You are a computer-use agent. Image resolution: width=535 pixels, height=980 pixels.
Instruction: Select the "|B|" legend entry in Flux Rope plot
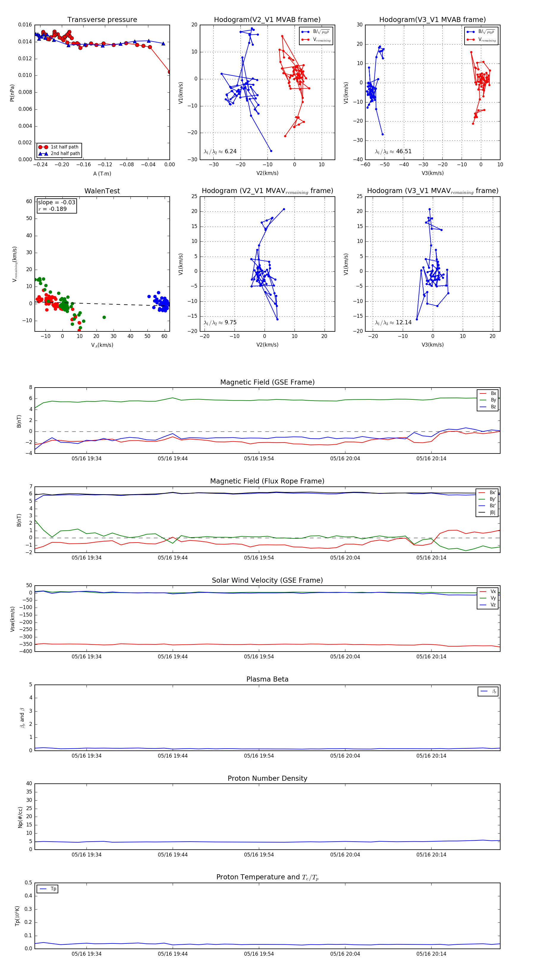(x=487, y=513)
